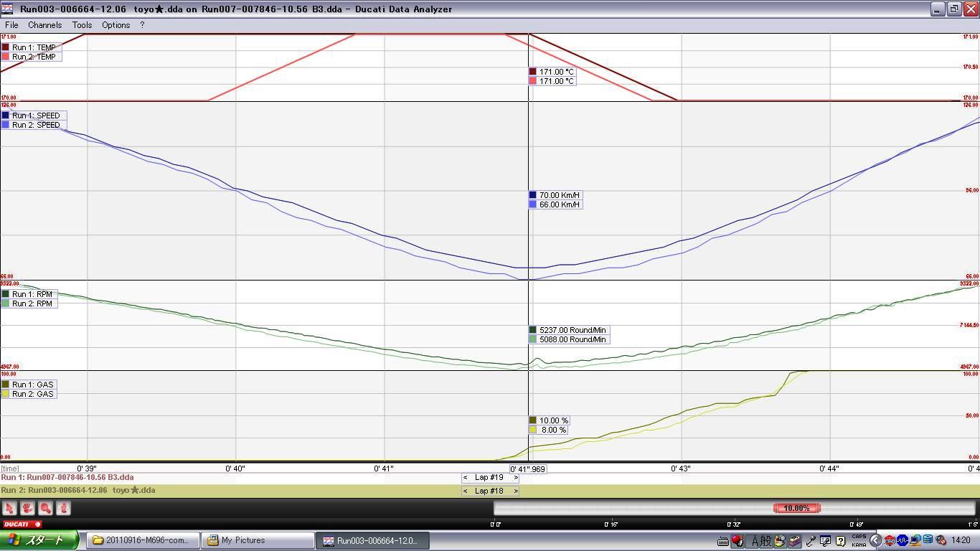Click the Ducati logo badge
980x551 pixels.
click(22, 524)
